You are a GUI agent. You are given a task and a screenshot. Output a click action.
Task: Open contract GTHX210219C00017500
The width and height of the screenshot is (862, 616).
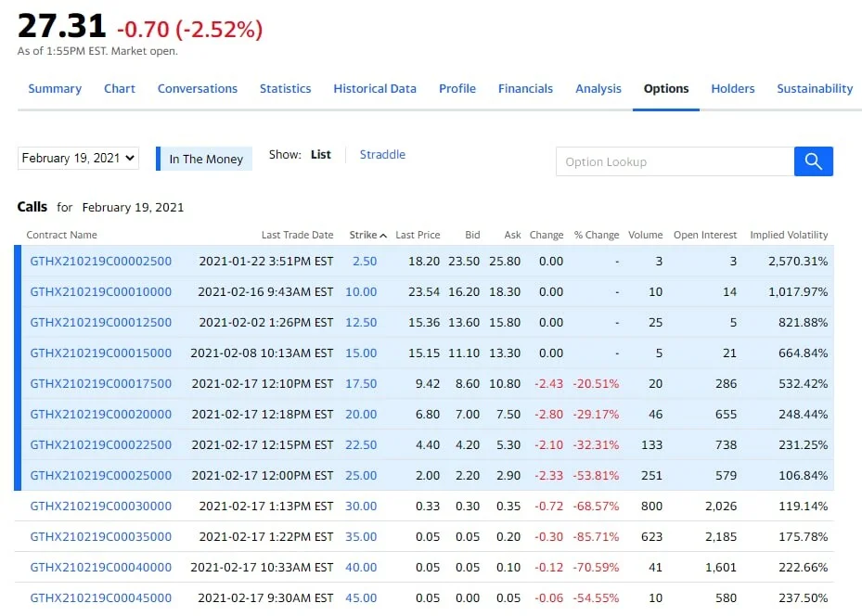coord(100,383)
